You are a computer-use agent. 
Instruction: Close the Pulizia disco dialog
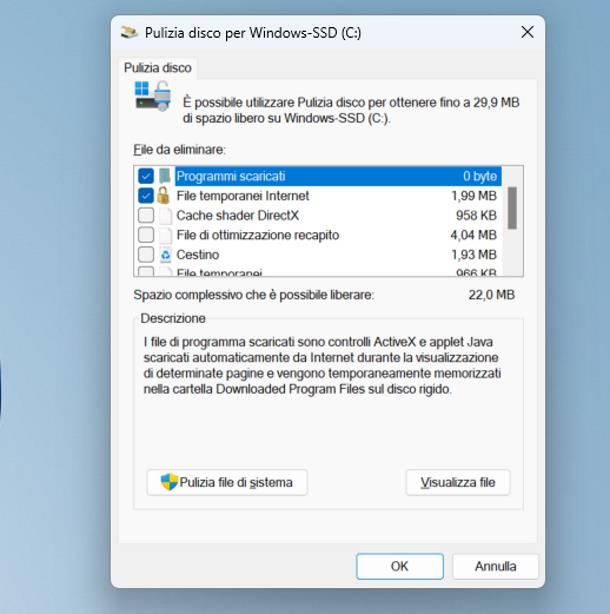(x=527, y=33)
